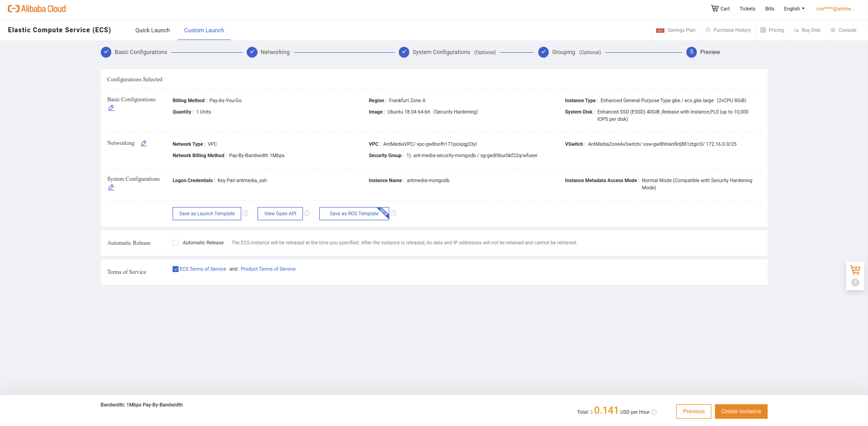Open the account menu con****@antme
Screen dimensions: 868x426
click(x=835, y=9)
